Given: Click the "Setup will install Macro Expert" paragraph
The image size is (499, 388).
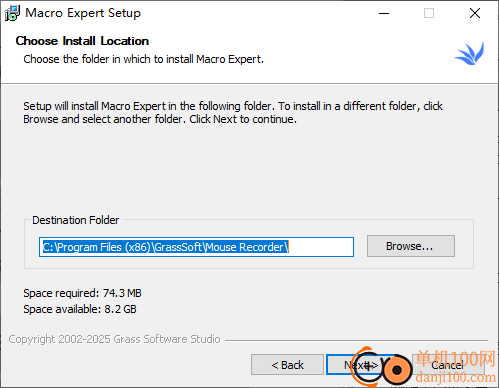Looking at the screenshot, I should tap(233, 112).
